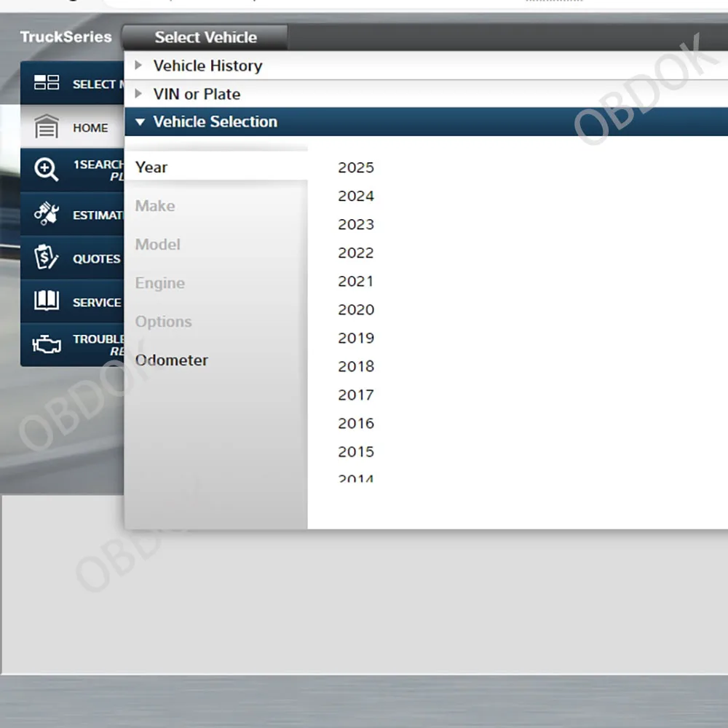
Task: Open the Select Vehicle tab
Action: (x=205, y=37)
